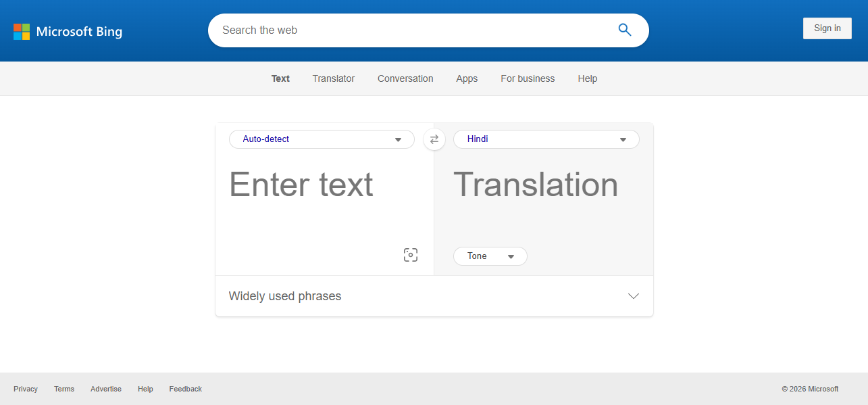Click the Terms footer link
The width and height of the screenshot is (868, 405).
click(x=63, y=389)
